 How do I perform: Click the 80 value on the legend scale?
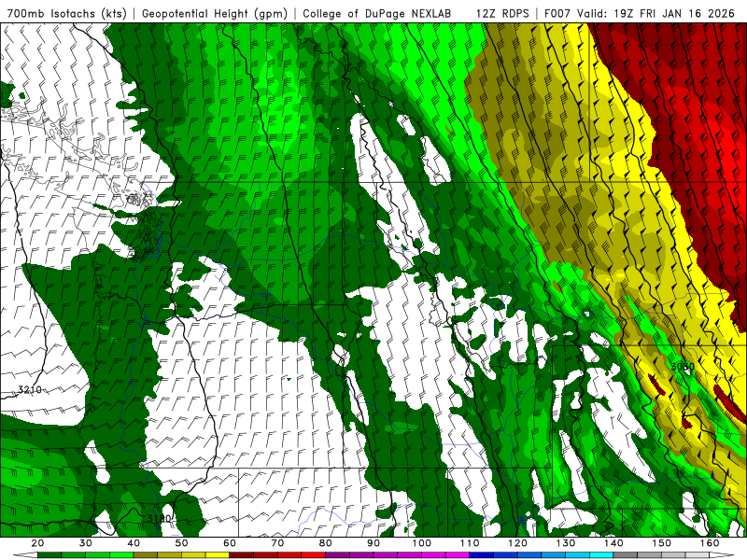[326, 543]
